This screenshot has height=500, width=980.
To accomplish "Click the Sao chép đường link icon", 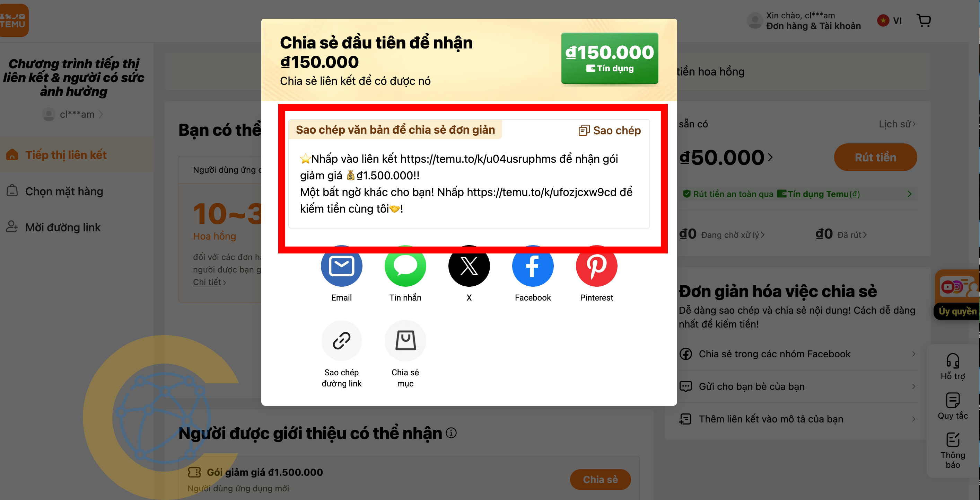I will (x=341, y=341).
